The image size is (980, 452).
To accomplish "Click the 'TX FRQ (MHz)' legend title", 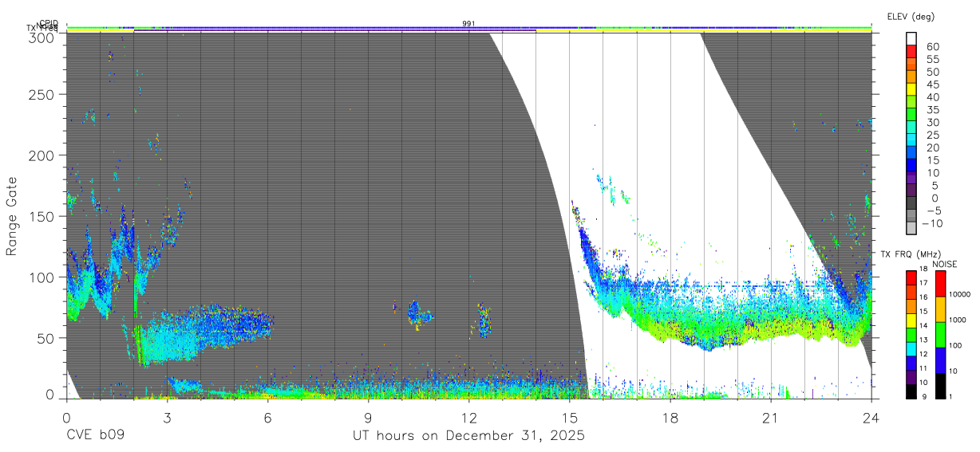I will pos(910,254).
